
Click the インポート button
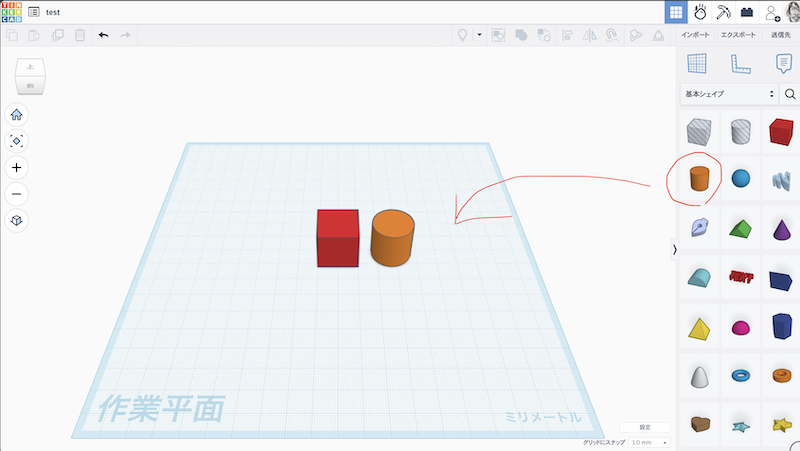[696, 35]
